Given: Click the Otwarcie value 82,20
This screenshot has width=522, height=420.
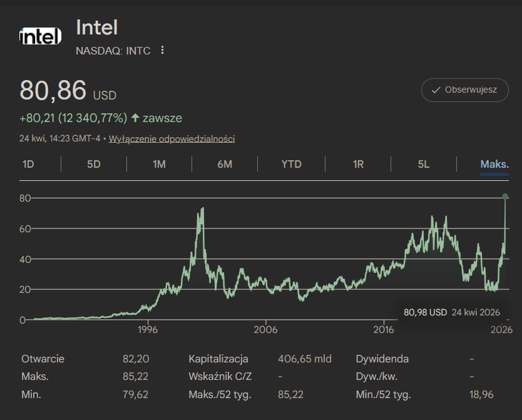Looking at the screenshot, I should coord(136,359).
